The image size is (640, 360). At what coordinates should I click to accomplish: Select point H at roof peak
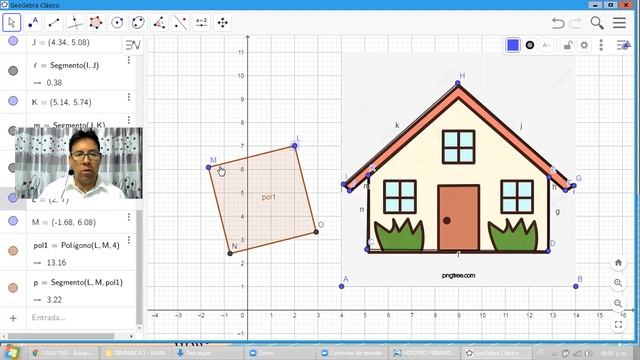458,83
